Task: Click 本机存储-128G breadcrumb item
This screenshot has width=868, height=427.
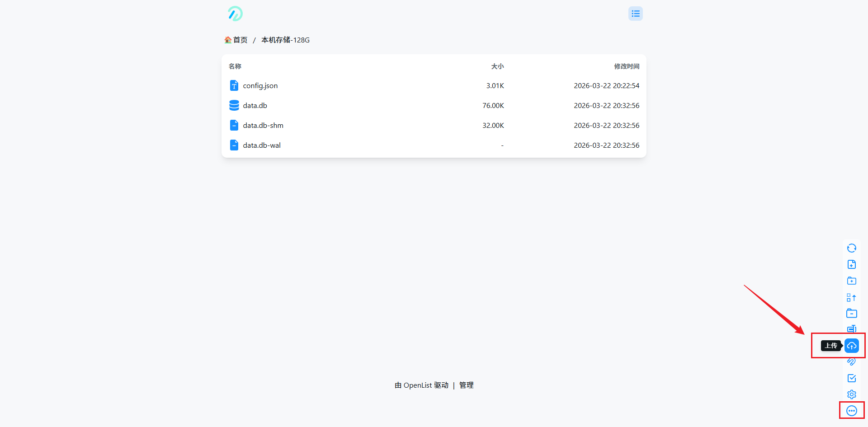Action: [x=285, y=40]
